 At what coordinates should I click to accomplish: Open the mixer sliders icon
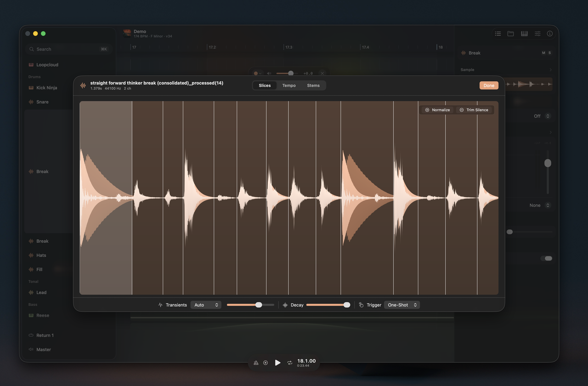537,34
